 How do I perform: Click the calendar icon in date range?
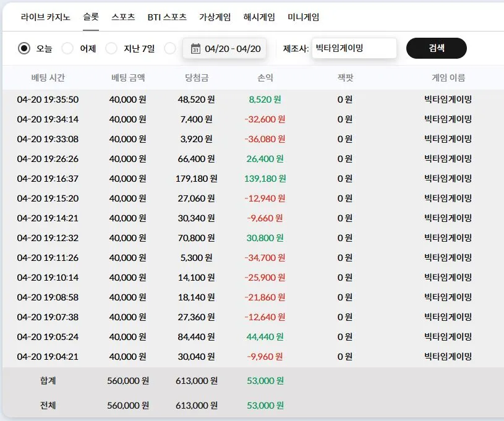195,48
